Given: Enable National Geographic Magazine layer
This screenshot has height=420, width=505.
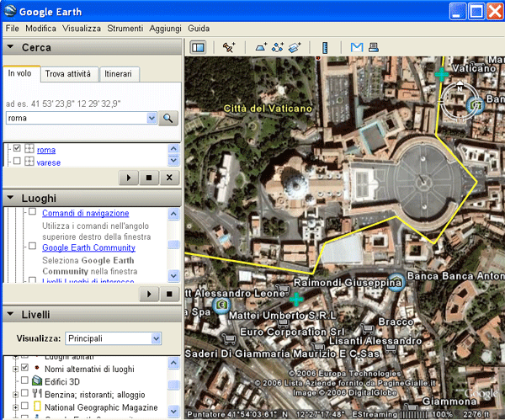Looking at the screenshot, I should [x=24, y=406].
